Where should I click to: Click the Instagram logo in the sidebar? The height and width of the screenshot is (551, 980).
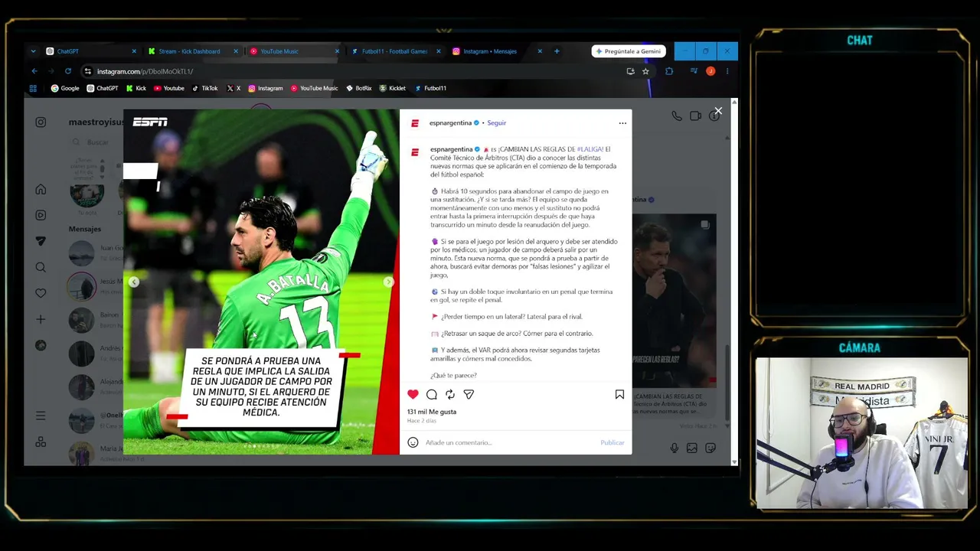pos(41,122)
